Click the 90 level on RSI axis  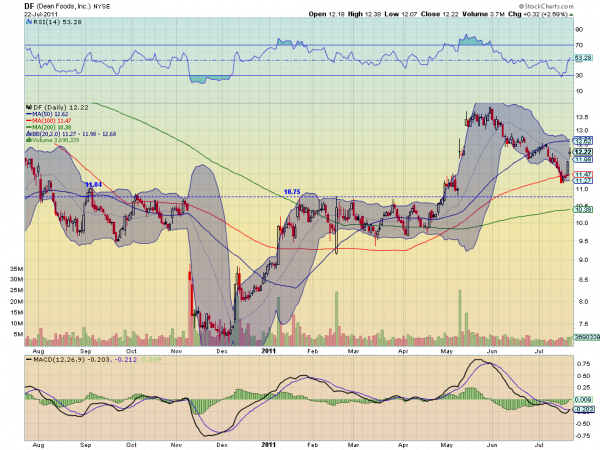point(579,29)
